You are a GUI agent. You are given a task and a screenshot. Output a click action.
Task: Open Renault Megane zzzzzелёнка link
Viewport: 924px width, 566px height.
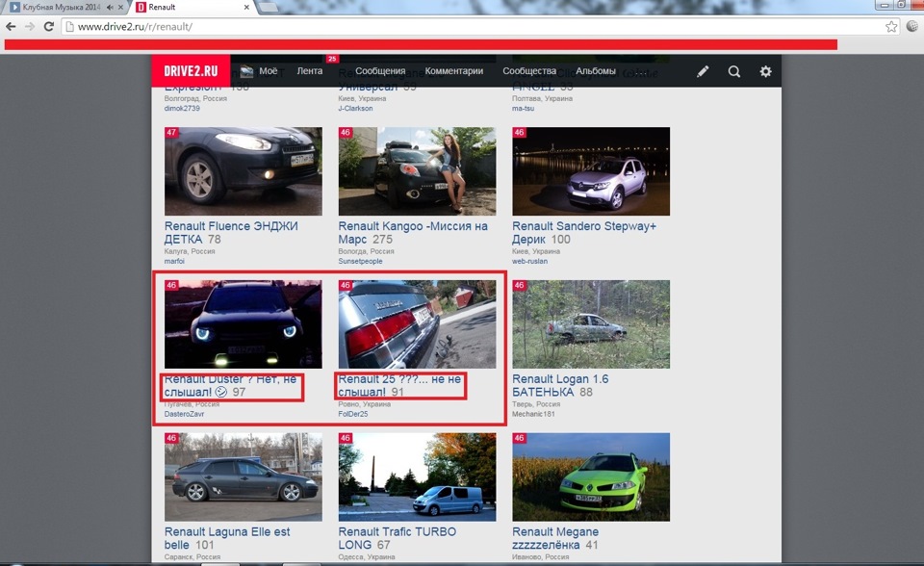coord(555,538)
